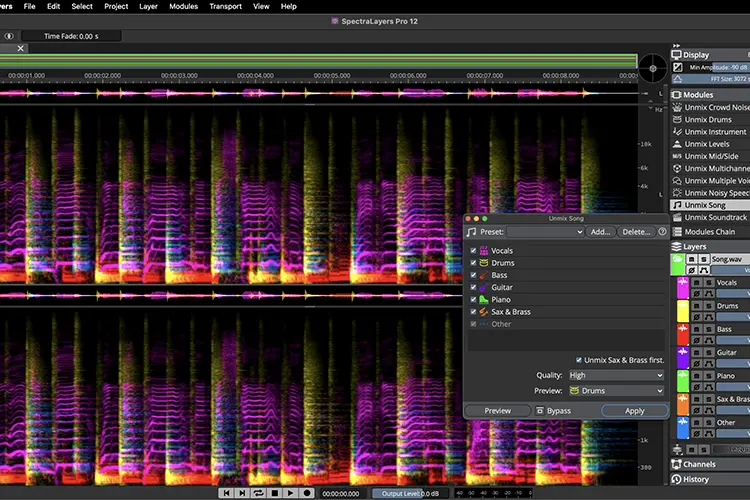The height and width of the screenshot is (500, 750).
Task: Toggle the eye visibility icon near Time Fade
Action: click(x=9, y=36)
